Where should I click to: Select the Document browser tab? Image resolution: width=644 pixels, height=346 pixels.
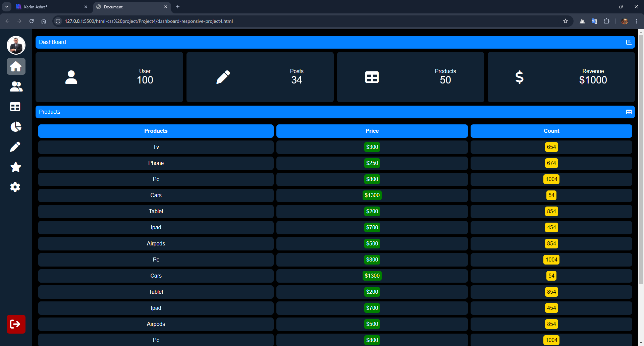click(x=131, y=7)
